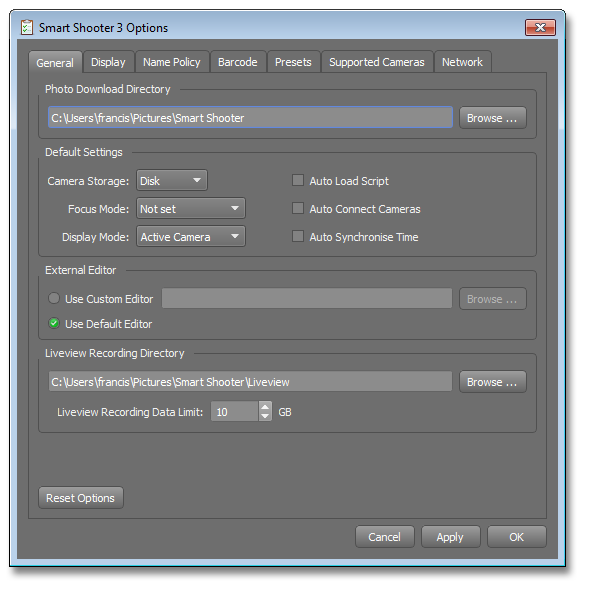589x594 pixels.
Task: Enable Auto Load Script checkbox
Action: click(298, 180)
